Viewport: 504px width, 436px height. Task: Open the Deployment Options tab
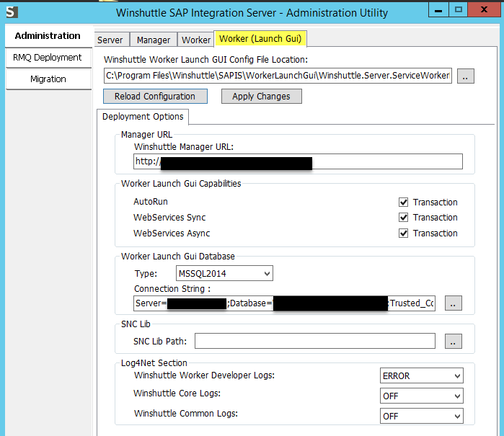[x=143, y=117]
